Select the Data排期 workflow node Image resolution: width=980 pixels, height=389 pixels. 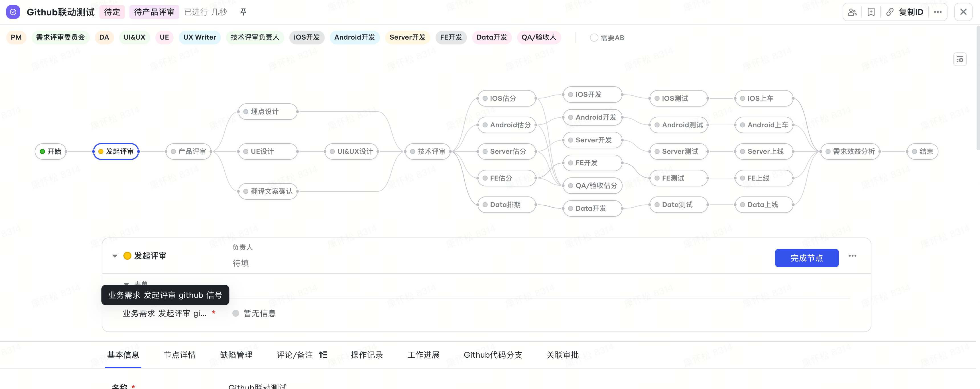click(x=507, y=205)
